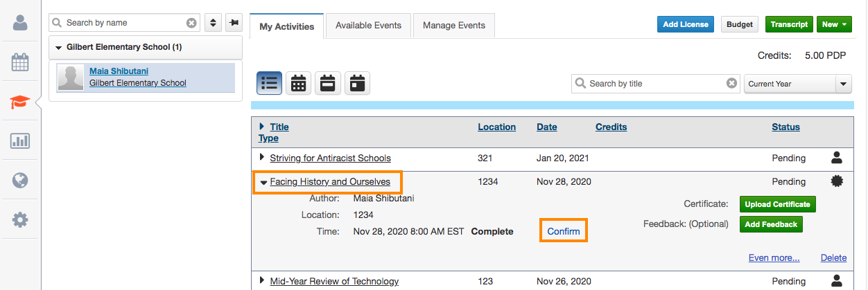Image resolution: width=868 pixels, height=290 pixels.
Task: Switch to the Manage Events tab
Action: pos(453,26)
